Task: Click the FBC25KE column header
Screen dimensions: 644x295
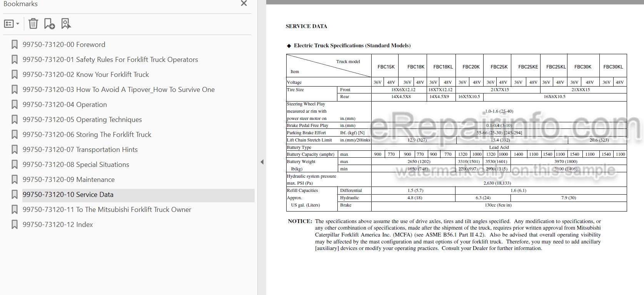Action: point(528,67)
